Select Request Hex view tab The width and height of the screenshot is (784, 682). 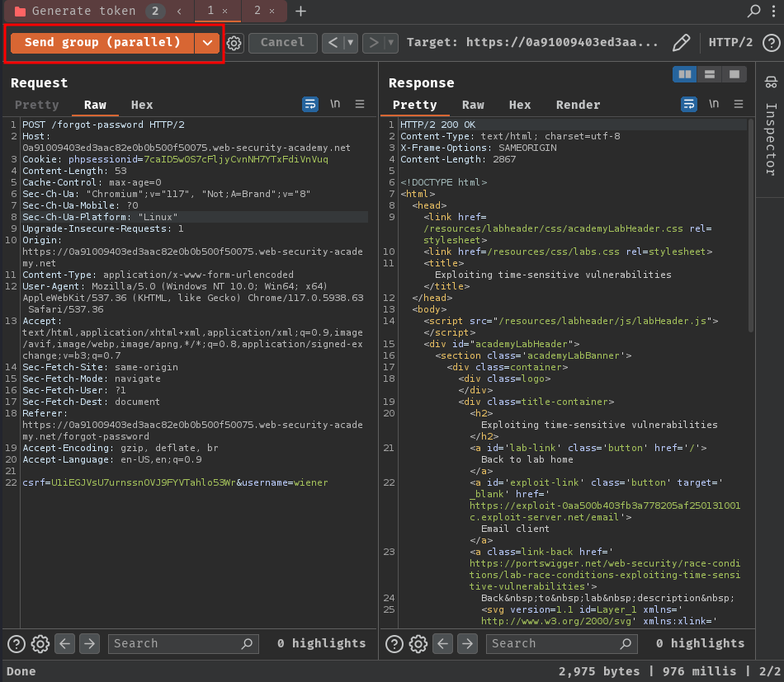142,105
